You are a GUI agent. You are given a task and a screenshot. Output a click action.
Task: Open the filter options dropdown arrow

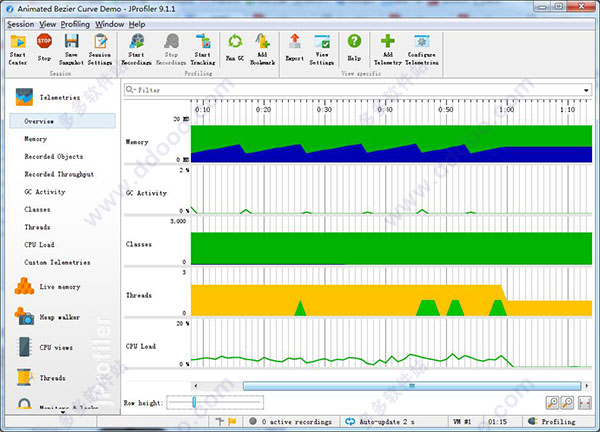[586, 90]
